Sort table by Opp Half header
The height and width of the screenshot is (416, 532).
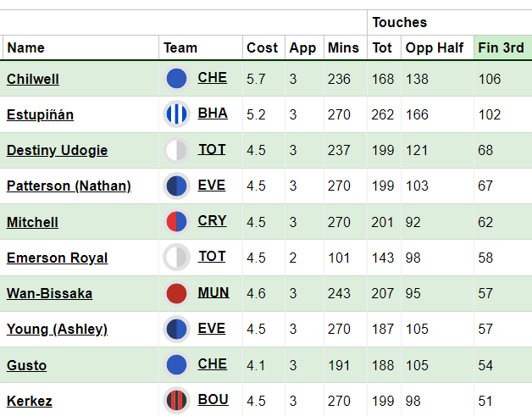click(x=435, y=47)
